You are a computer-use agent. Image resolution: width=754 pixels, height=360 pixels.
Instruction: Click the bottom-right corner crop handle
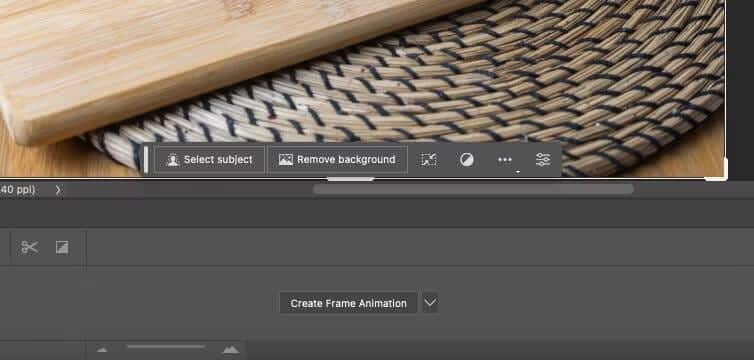[719, 173]
